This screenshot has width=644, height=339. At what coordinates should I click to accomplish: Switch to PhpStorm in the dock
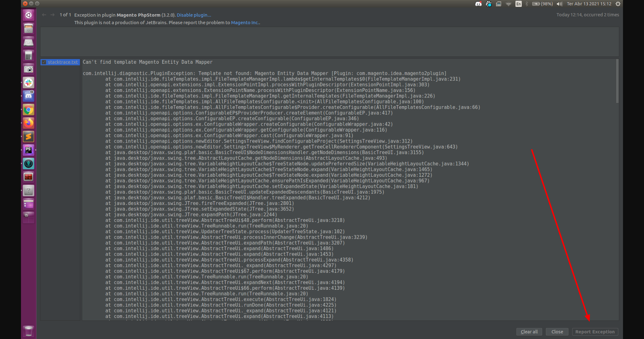(x=29, y=150)
